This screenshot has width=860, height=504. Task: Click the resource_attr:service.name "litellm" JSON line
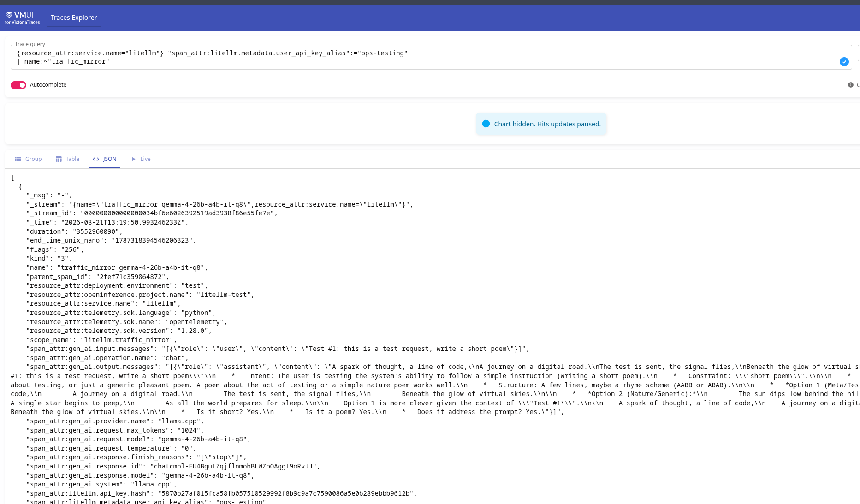click(x=103, y=303)
